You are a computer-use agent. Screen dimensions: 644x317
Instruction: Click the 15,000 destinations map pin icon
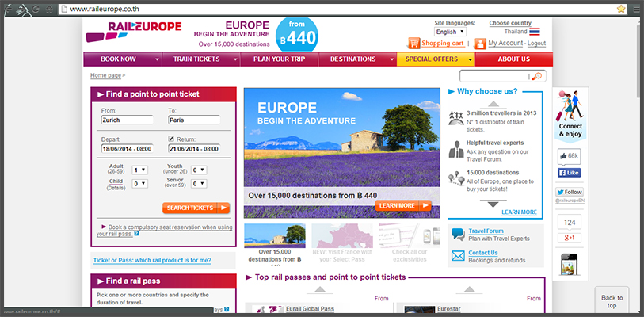[456, 178]
